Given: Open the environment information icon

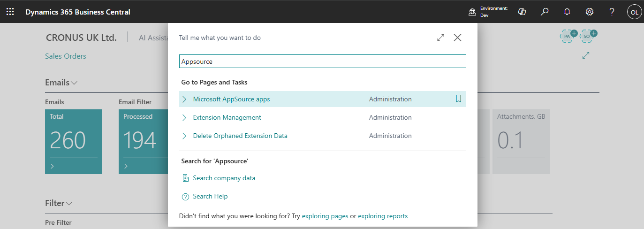Looking at the screenshot, I should 472,12.
